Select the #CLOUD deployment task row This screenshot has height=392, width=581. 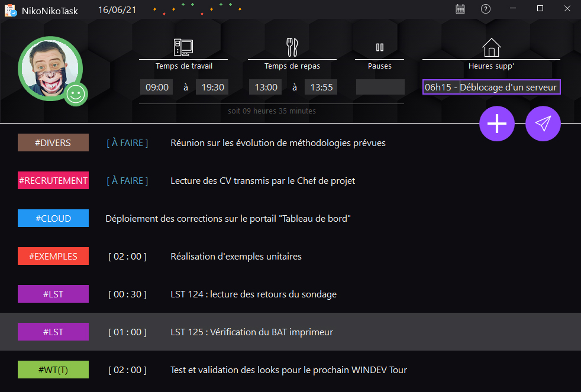[x=228, y=218]
